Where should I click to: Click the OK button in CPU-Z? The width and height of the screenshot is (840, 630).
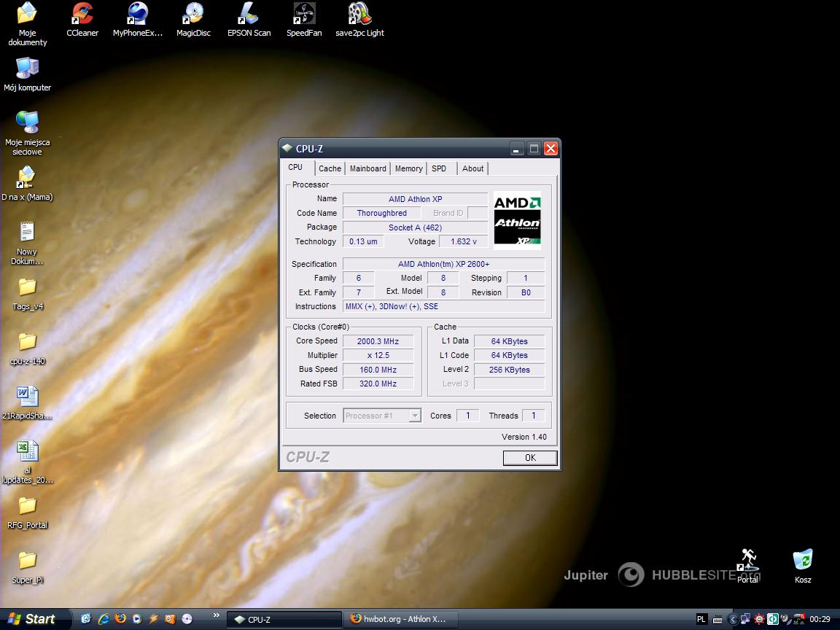pyautogui.click(x=530, y=457)
